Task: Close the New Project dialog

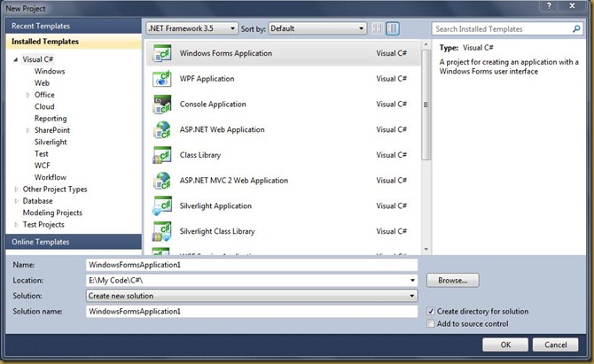Action: point(573,5)
